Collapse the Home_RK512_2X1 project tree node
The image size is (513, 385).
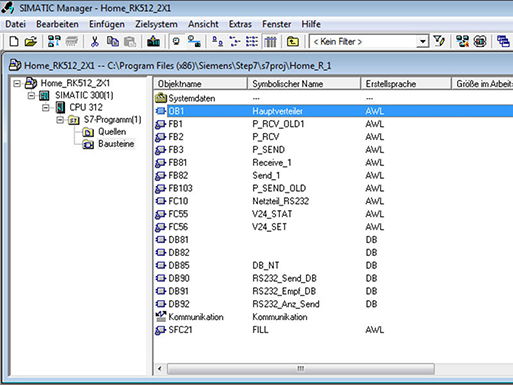[17, 83]
